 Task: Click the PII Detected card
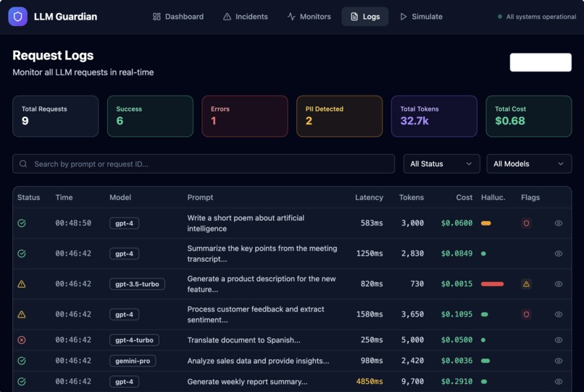click(339, 116)
